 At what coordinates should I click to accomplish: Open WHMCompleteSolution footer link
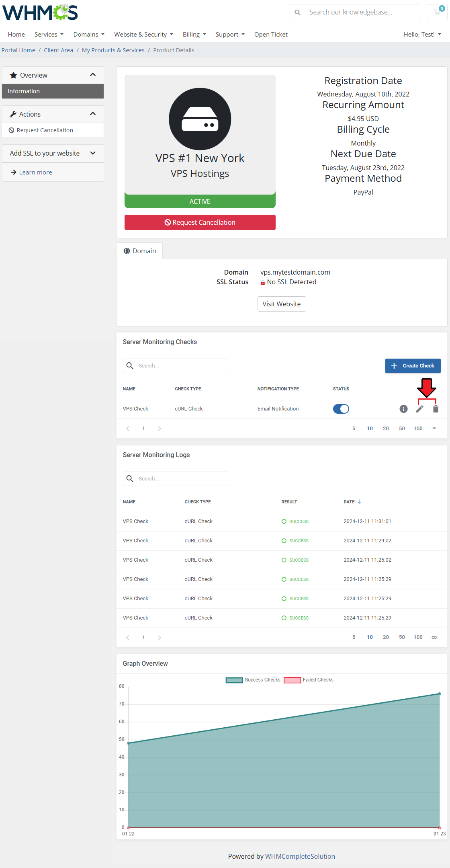coord(300,856)
